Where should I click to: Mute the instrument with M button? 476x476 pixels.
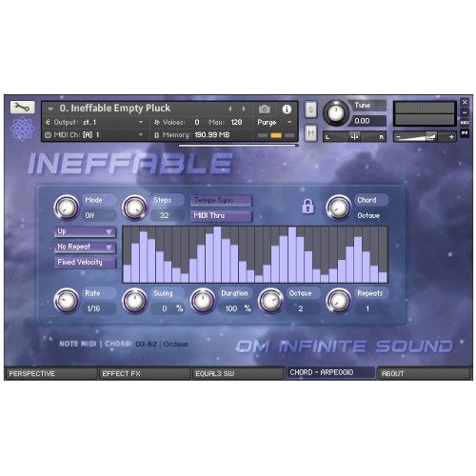(310, 133)
